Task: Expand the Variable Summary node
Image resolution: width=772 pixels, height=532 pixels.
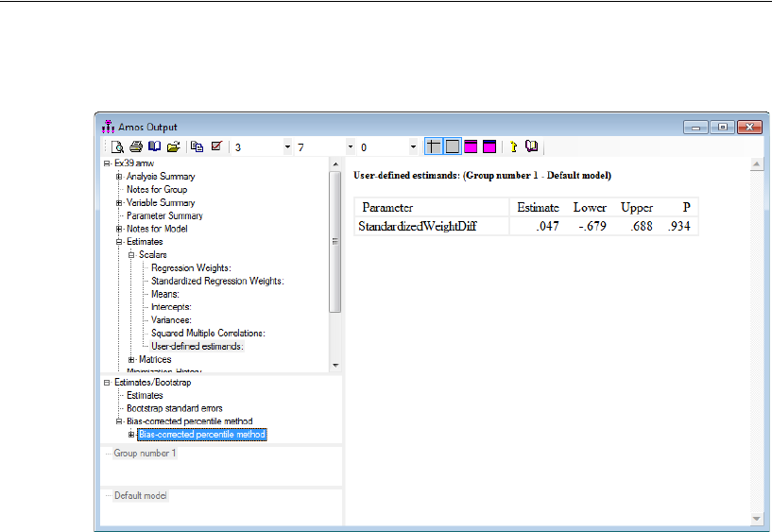Action: (119, 203)
